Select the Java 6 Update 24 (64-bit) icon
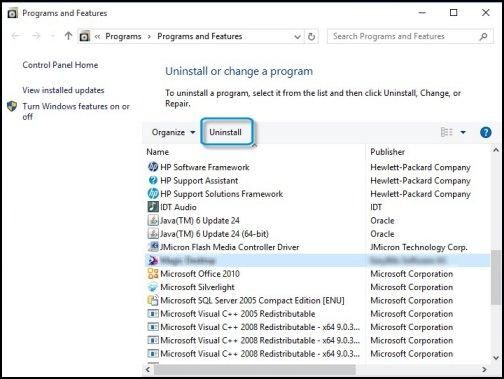The width and height of the screenshot is (504, 379). (153, 234)
